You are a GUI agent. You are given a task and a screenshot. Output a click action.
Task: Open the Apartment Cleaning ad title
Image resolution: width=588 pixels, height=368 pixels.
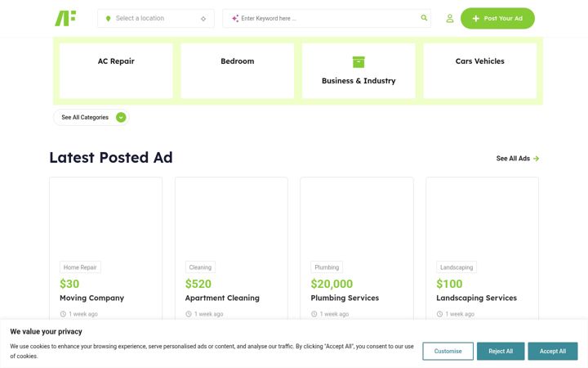[222, 298]
